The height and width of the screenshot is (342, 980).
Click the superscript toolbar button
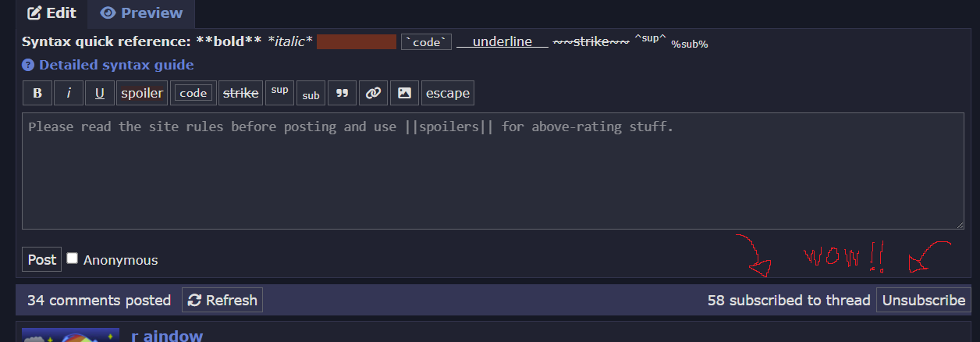click(280, 92)
